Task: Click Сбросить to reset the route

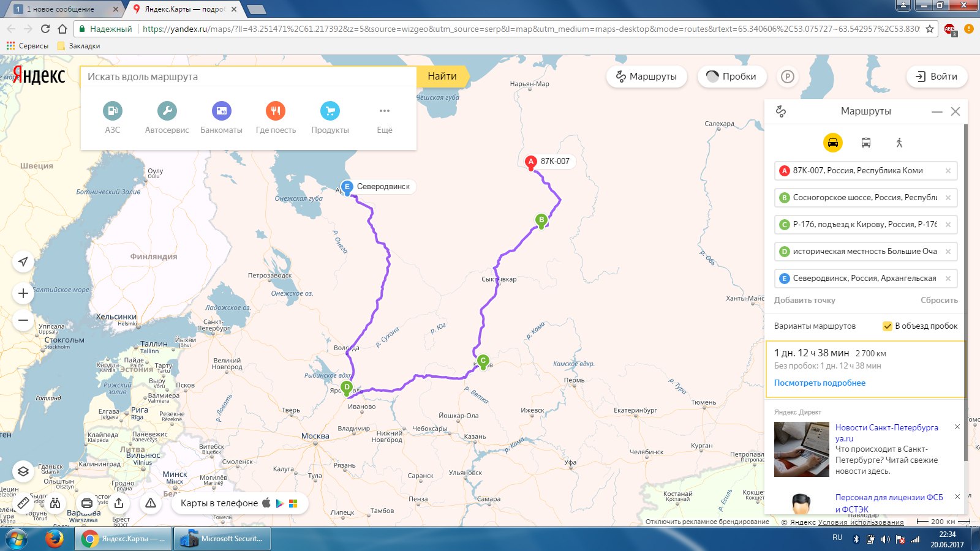Action: point(939,301)
